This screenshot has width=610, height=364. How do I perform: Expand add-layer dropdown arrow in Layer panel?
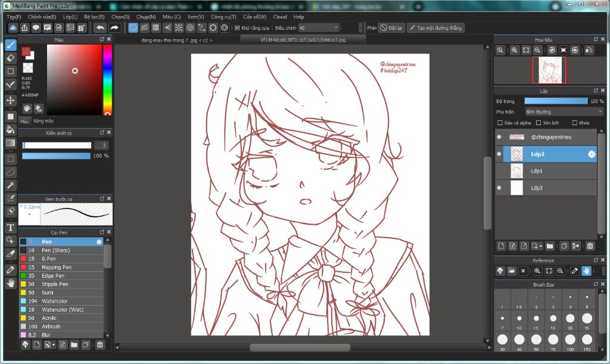(541, 246)
